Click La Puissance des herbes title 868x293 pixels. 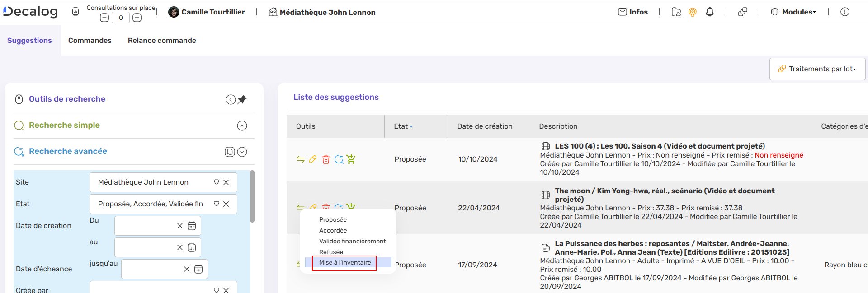tap(672, 248)
